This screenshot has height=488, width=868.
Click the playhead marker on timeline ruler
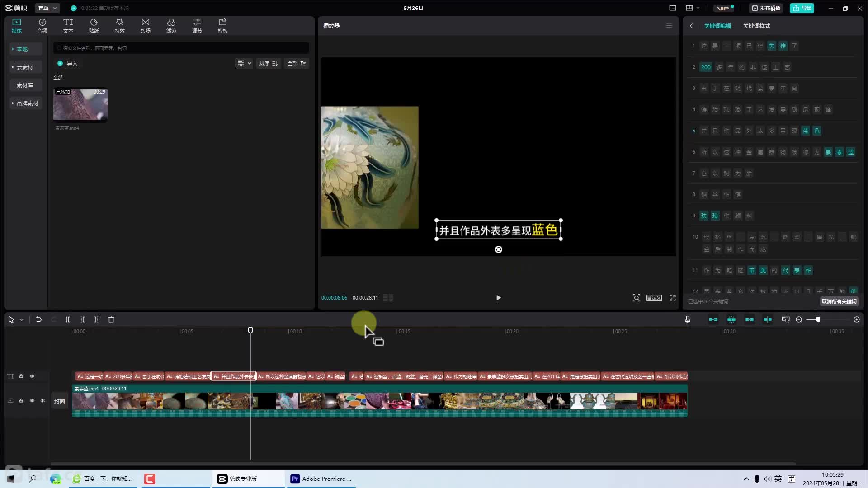click(250, 331)
